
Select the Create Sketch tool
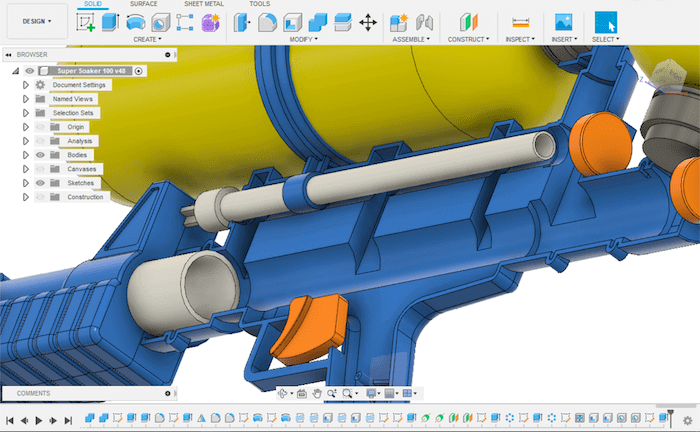(87, 22)
